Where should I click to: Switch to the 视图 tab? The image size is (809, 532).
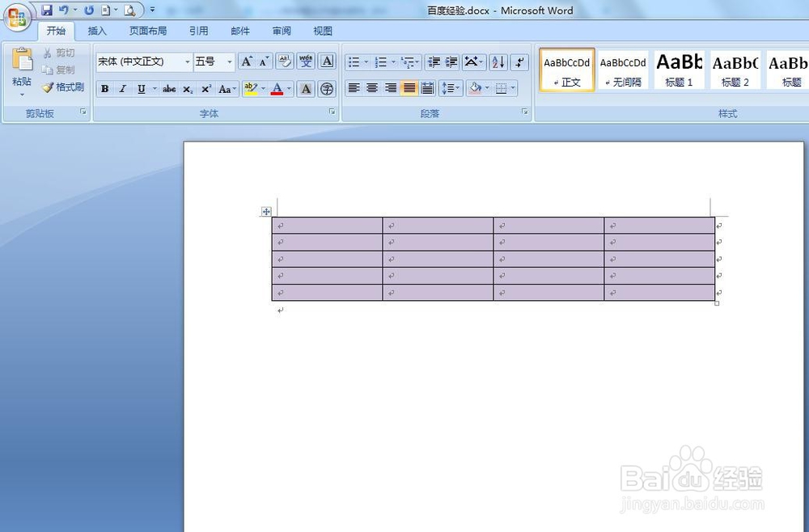point(323,31)
